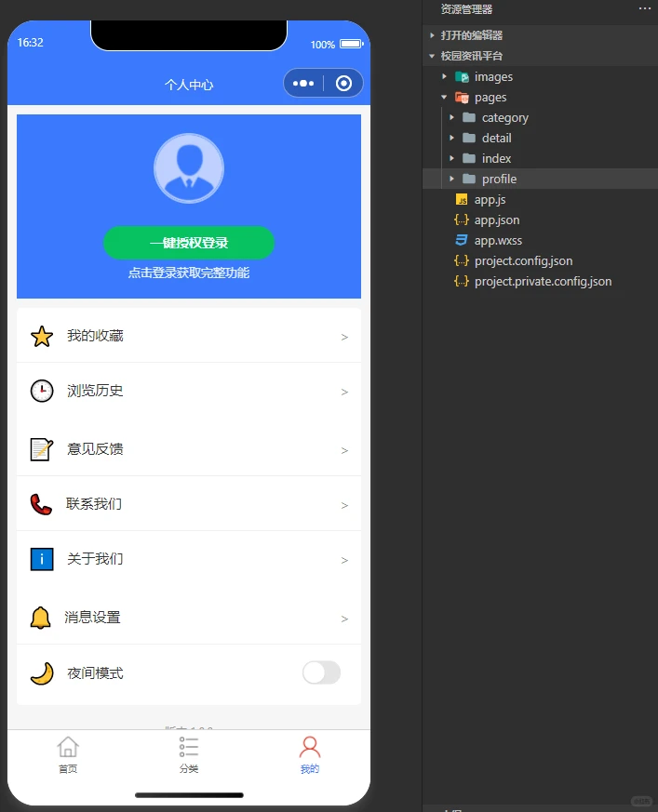Click the CSS icon beside app.wxss
Screen dimensions: 658x812
462,240
